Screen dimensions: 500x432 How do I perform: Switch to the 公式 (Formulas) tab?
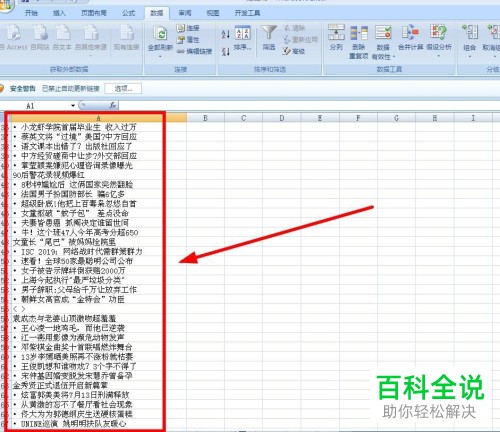[x=128, y=13]
